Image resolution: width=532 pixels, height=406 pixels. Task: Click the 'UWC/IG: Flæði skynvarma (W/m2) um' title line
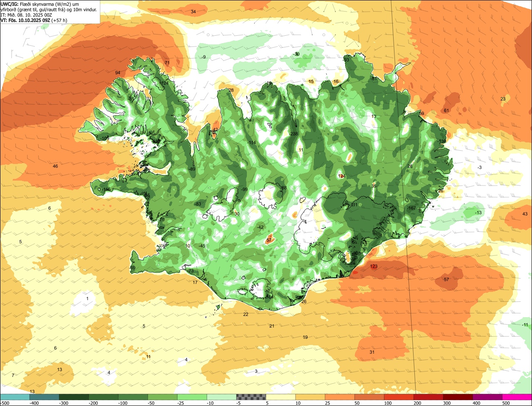pyautogui.click(x=39, y=4)
